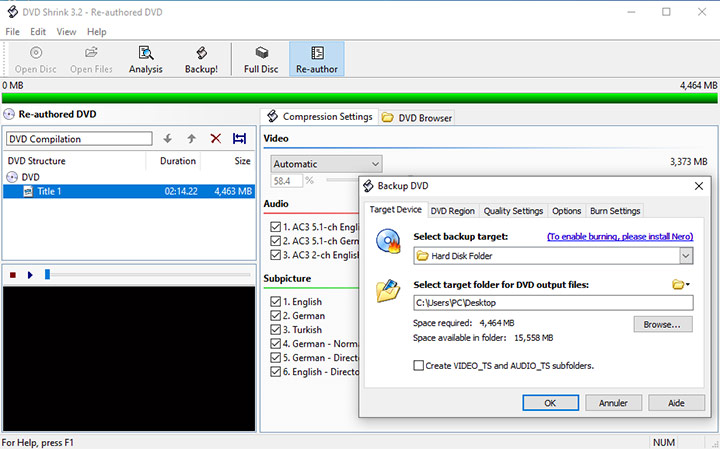
Task: Uncheck the 1. English subpicture checkbox
Action: (275, 301)
